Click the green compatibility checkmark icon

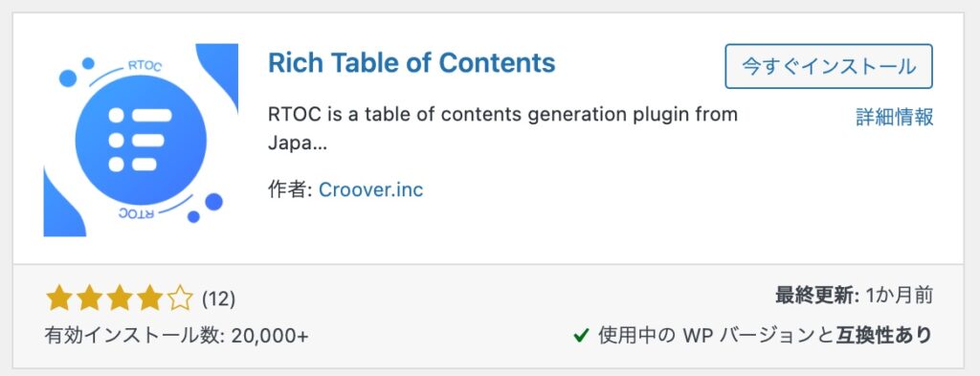(x=581, y=336)
